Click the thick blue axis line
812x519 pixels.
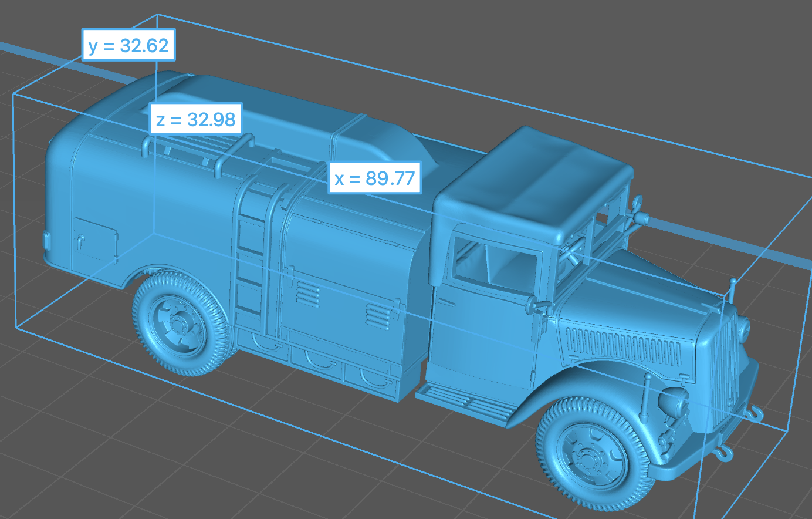pyautogui.click(x=733, y=245)
